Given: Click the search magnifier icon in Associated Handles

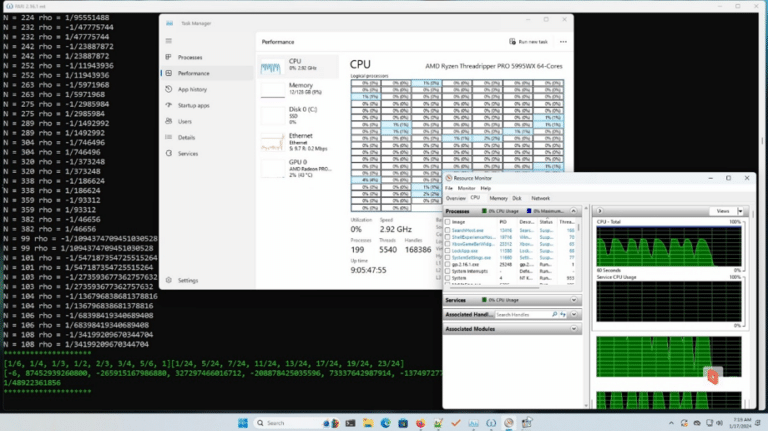Looking at the screenshot, I should [554, 314].
